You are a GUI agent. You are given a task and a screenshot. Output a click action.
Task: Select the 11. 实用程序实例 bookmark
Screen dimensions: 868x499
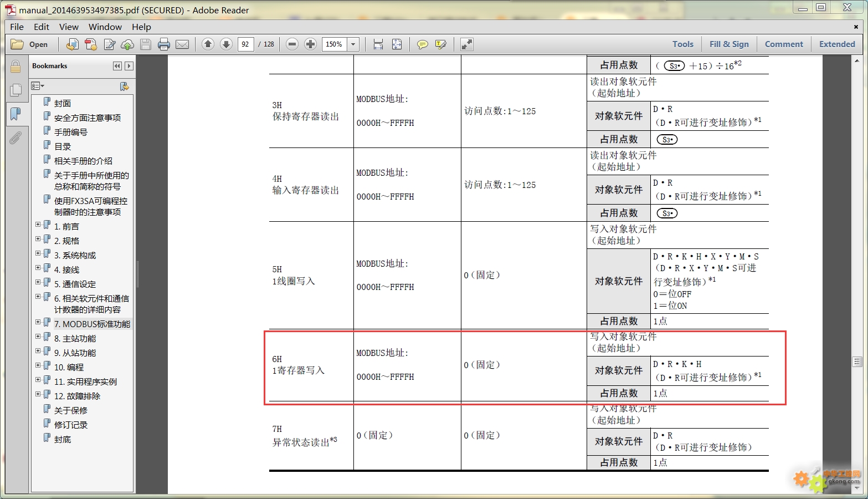[x=85, y=381]
